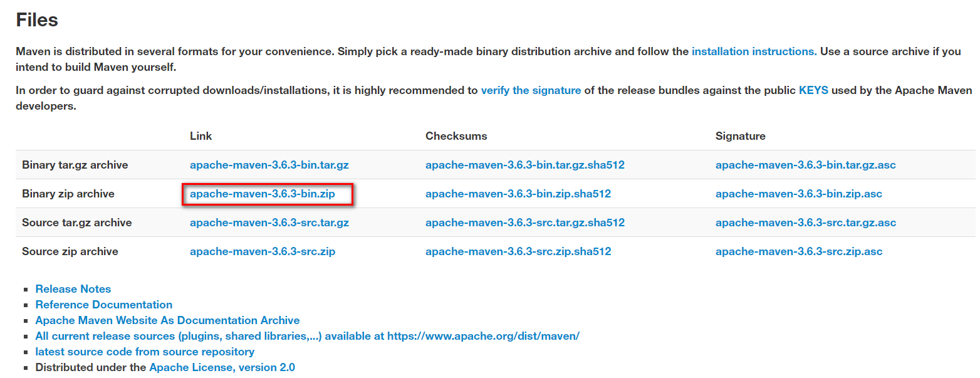Open the bin.zip.asc signature file
Viewport: 980px width, 378px height.
click(799, 194)
